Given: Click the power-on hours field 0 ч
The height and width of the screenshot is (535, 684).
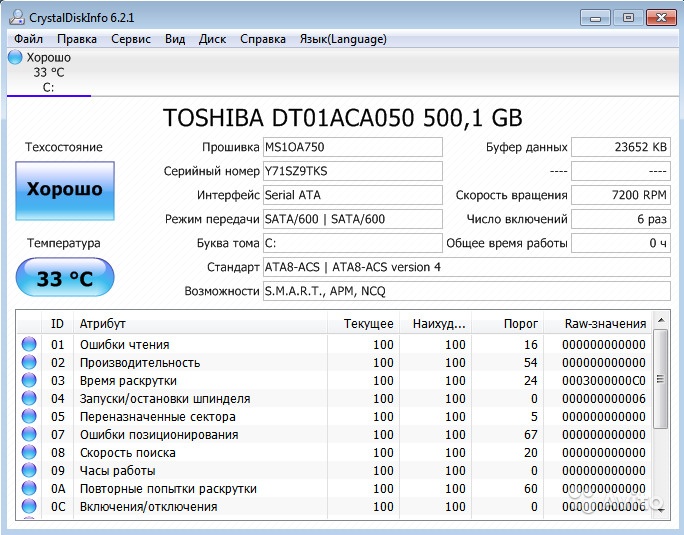Looking at the screenshot, I should point(621,243).
